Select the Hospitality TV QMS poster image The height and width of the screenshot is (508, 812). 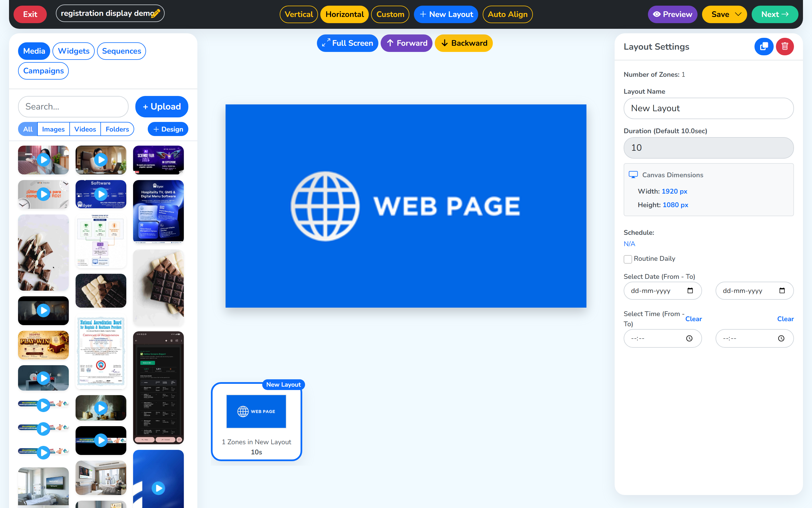[158, 212]
